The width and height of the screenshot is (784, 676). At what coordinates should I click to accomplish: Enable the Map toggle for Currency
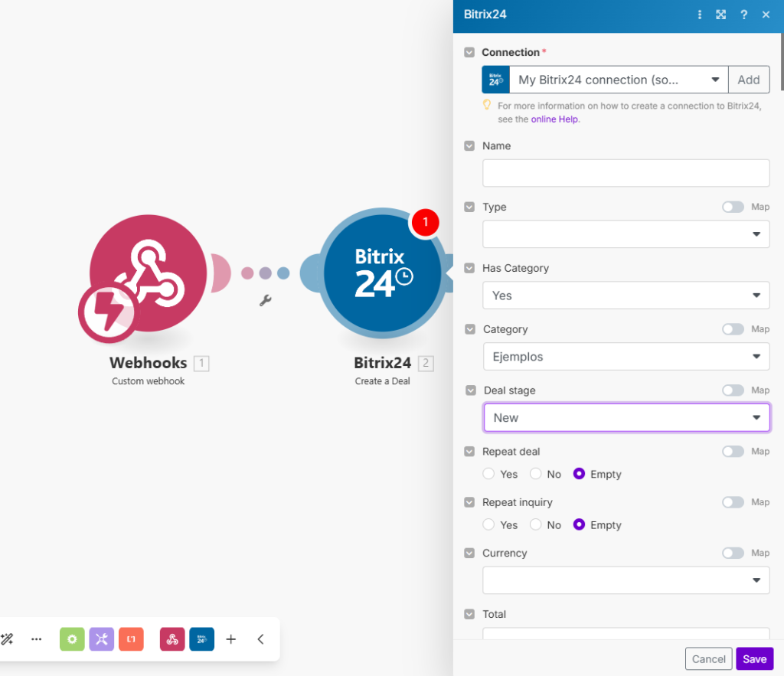coord(733,553)
